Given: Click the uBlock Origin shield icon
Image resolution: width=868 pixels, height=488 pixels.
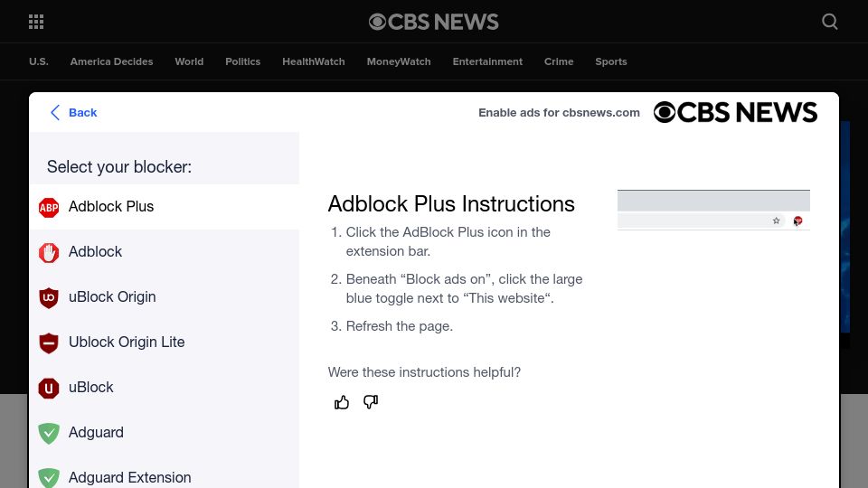Looking at the screenshot, I should [49, 297].
